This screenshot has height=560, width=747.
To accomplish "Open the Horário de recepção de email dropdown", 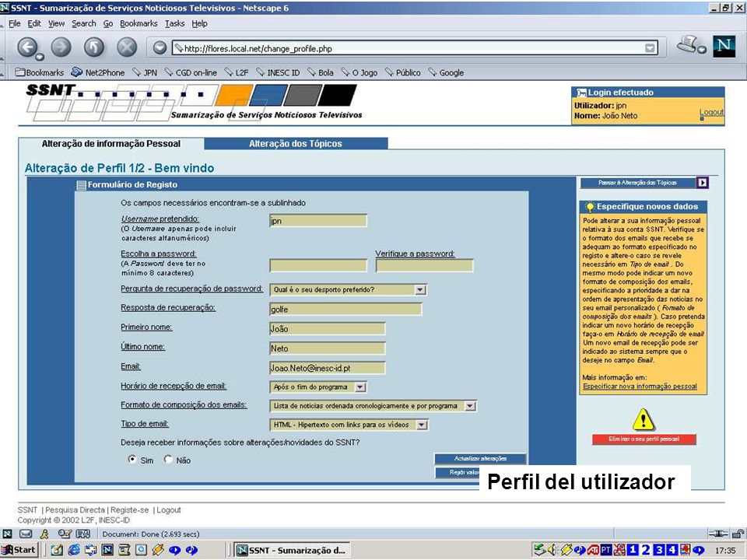I will tap(360, 387).
